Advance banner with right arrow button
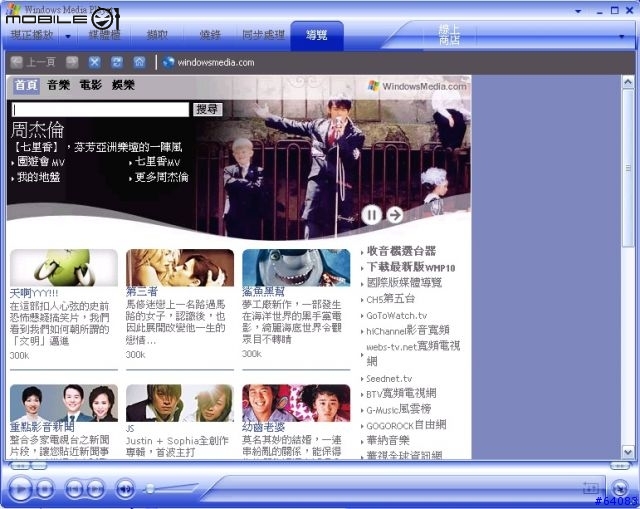 (395, 215)
